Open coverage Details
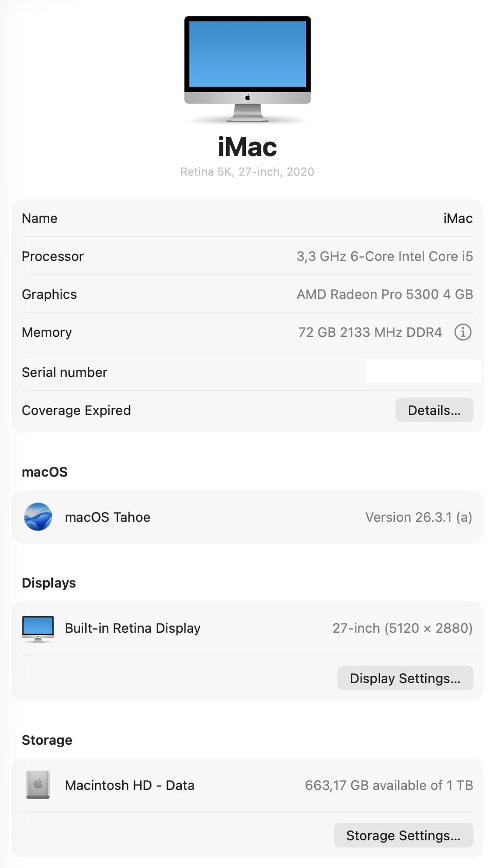Viewport: 492px width, 868px height. [434, 410]
